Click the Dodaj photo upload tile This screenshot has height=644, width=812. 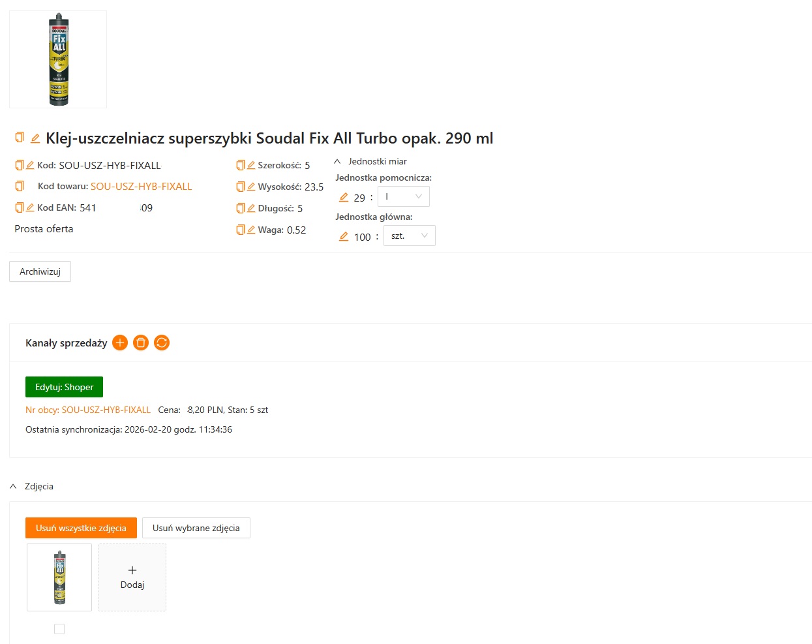tap(132, 577)
